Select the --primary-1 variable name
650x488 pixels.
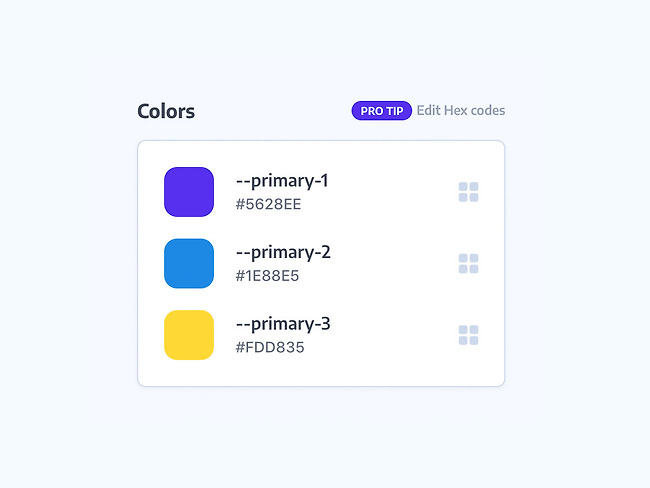click(282, 181)
